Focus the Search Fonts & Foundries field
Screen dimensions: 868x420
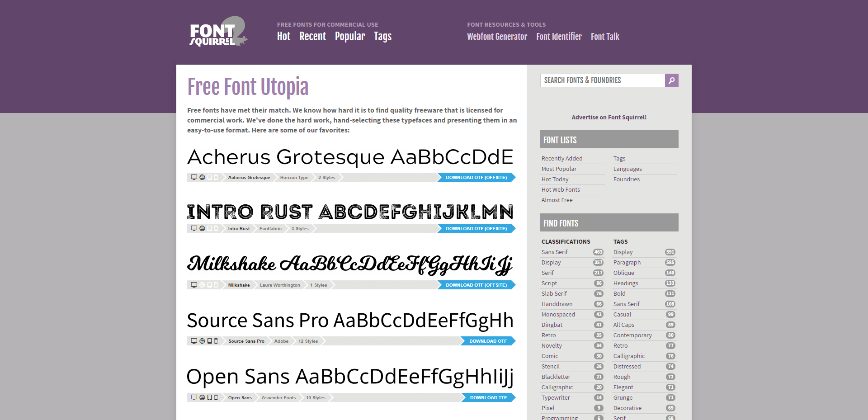pyautogui.click(x=603, y=80)
